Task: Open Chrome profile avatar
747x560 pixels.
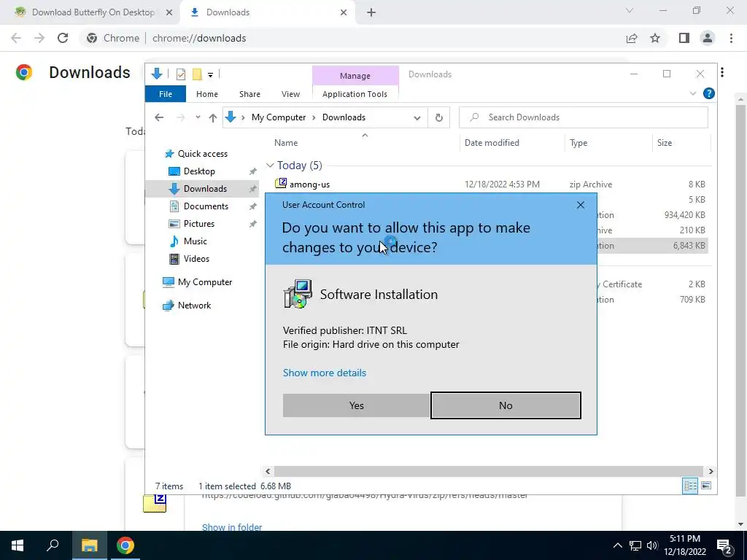Action: pyautogui.click(x=708, y=38)
